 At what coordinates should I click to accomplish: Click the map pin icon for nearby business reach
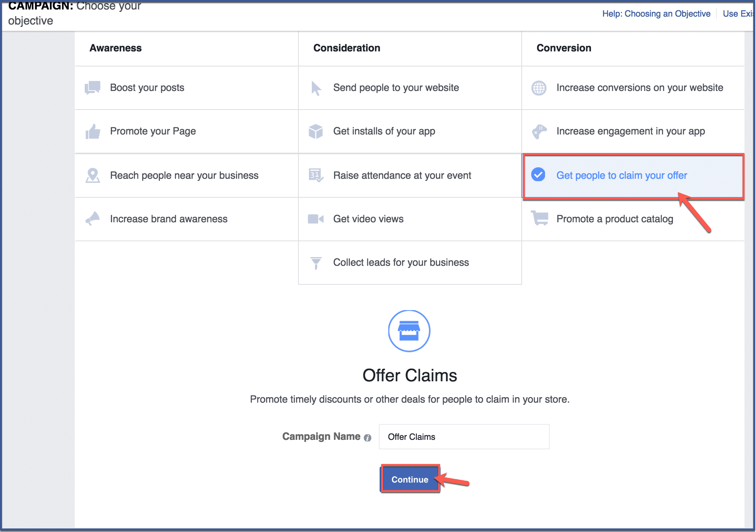click(93, 175)
